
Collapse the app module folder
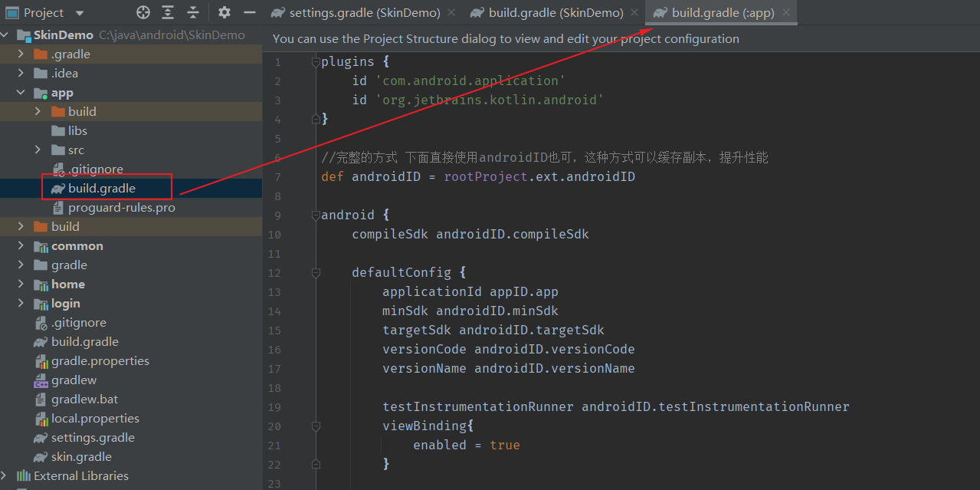21,93
